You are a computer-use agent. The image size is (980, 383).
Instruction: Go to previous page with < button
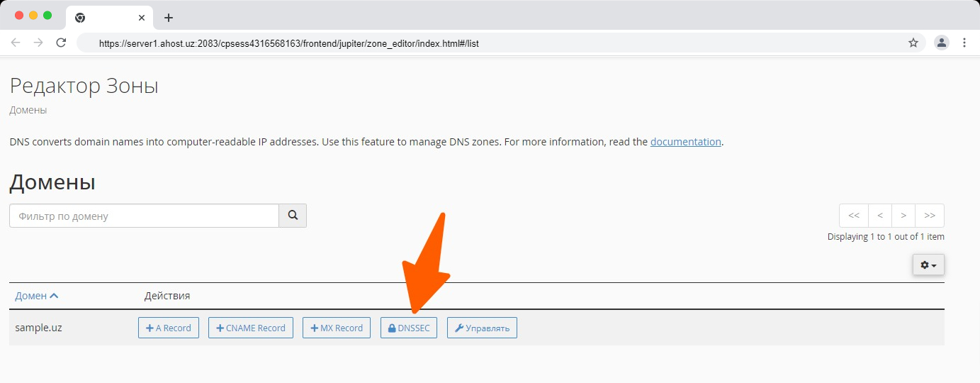879,216
